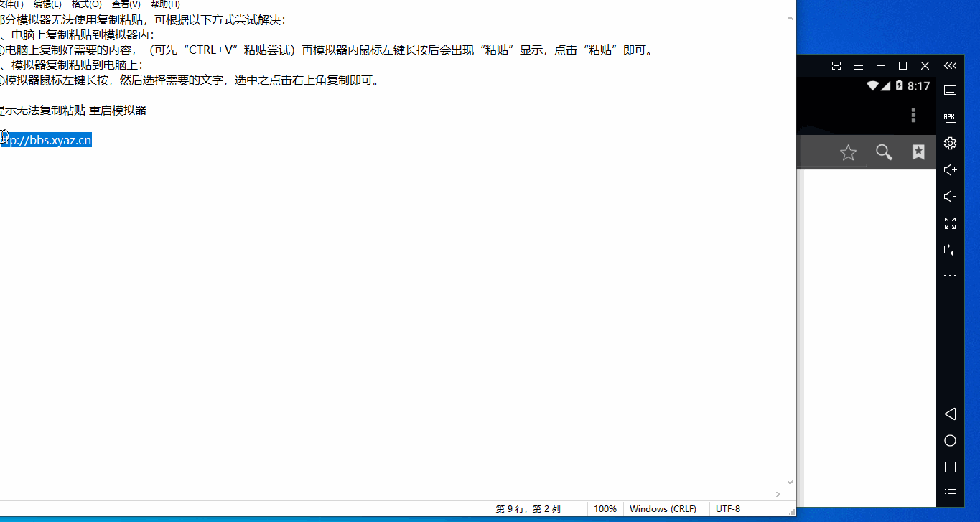
Task: Open the 查看(V) menu in Notepad
Action: (x=126, y=4)
